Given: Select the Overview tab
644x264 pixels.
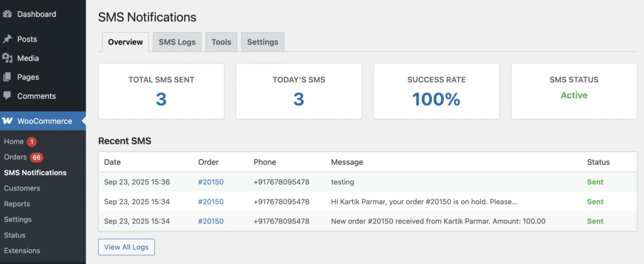Looking at the screenshot, I should coord(125,42).
